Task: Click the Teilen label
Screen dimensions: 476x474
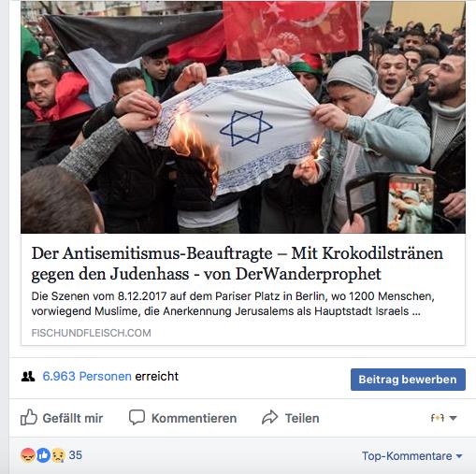Action: 302,418
